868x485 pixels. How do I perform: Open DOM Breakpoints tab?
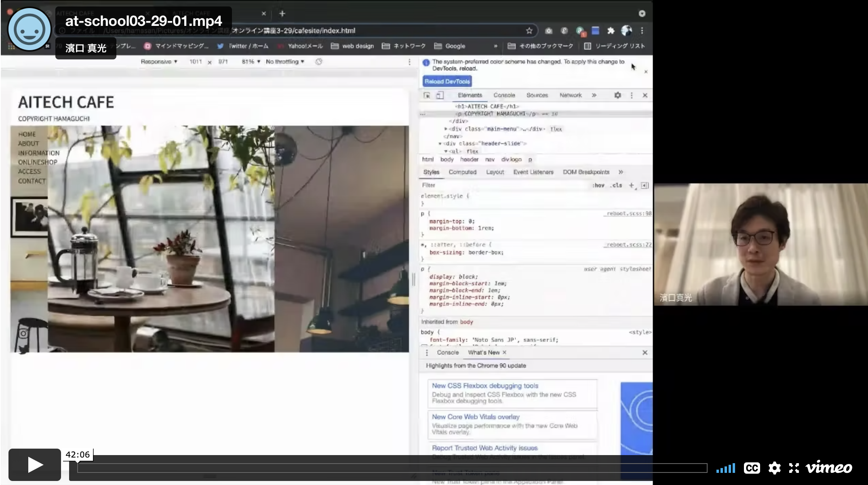pyautogui.click(x=586, y=172)
